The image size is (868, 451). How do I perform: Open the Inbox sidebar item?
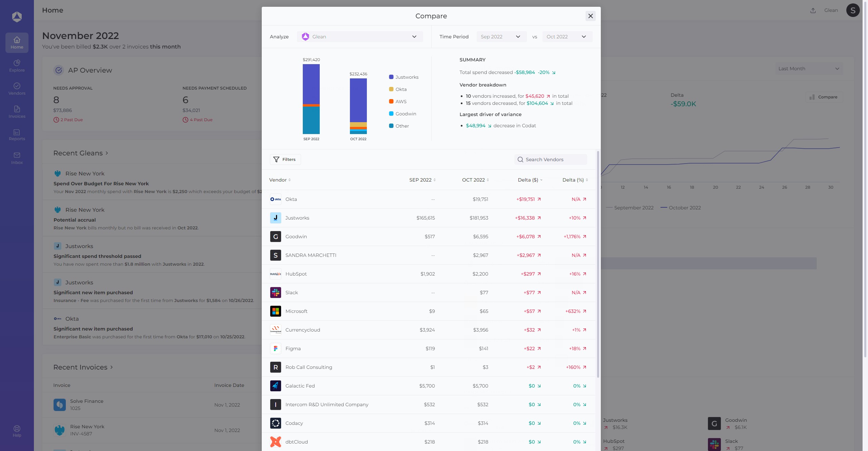pos(17,158)
